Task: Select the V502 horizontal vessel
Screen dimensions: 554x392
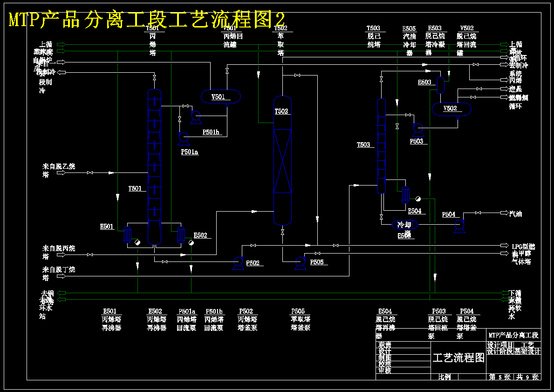Action: [x=451, y=109]
